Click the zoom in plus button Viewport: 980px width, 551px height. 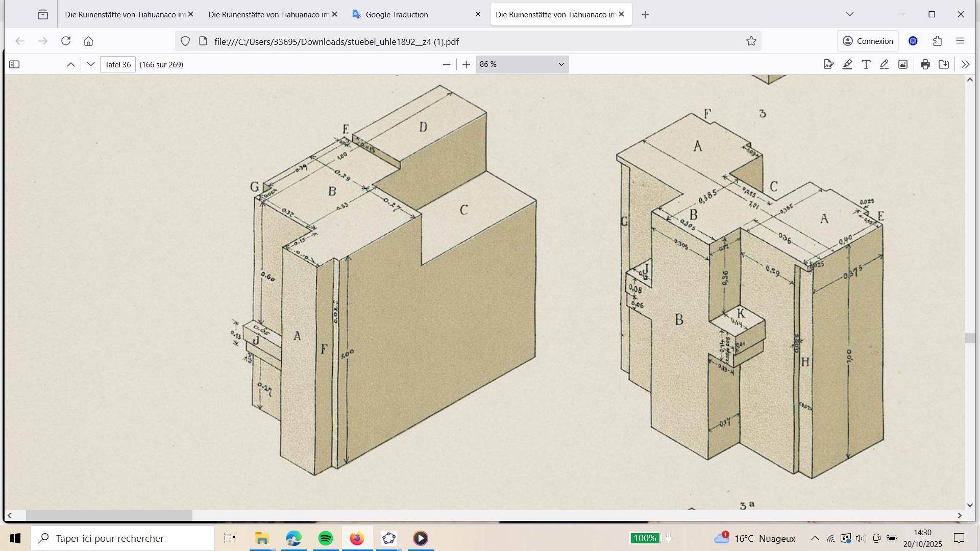pos(466,64)
